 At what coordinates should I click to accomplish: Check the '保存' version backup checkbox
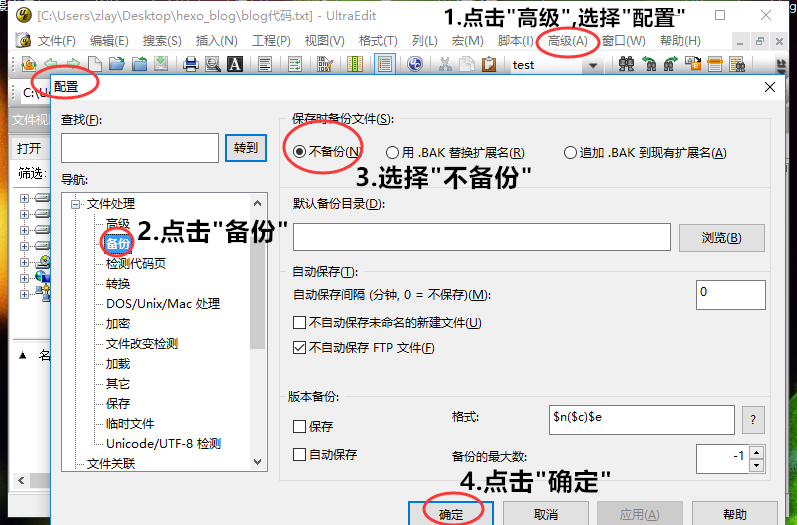[299, 426]
